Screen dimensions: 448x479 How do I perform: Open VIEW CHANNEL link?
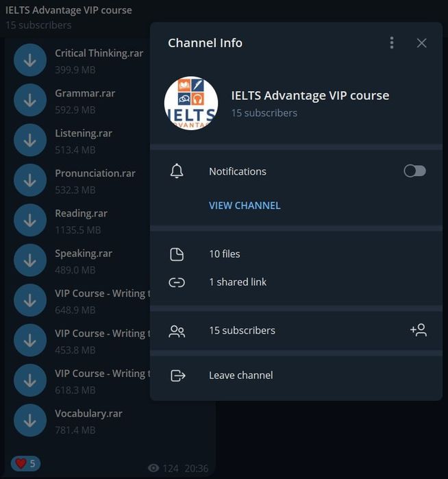[245, 206]
